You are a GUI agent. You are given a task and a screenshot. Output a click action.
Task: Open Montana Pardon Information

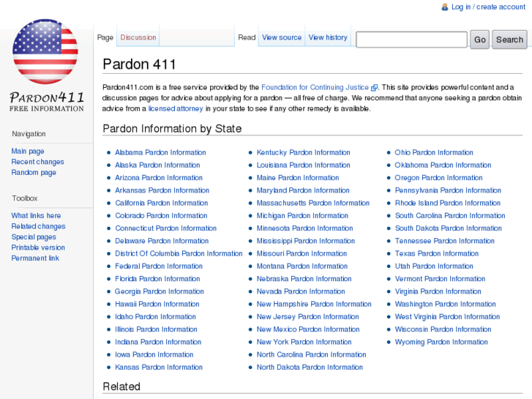pos(302,266)
